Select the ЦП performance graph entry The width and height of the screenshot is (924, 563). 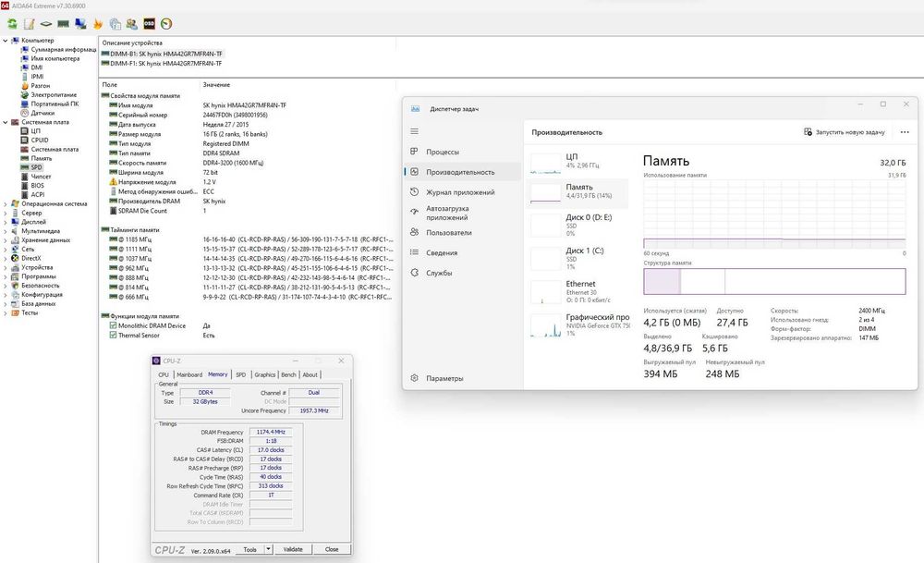tap(577, 162)
